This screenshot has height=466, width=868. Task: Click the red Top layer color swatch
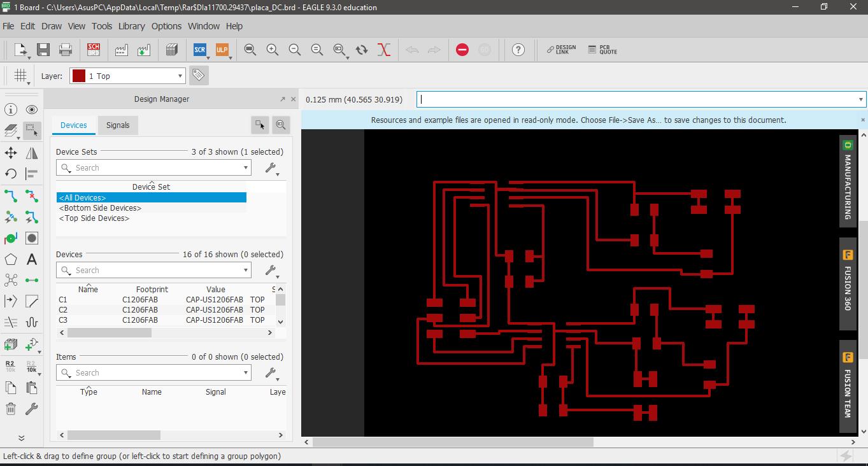tap(79, 76)
